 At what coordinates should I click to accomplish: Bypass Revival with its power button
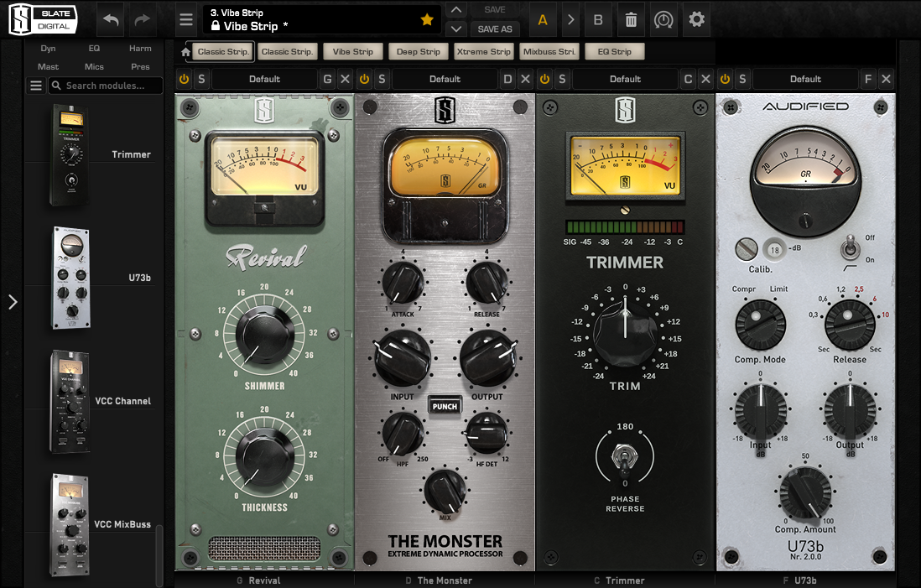184,79
